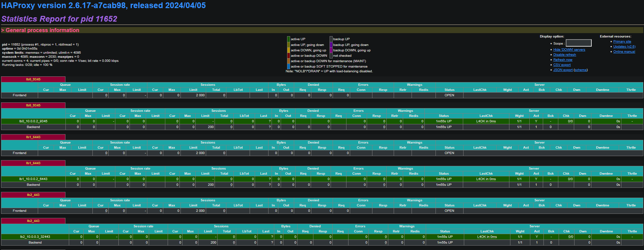Image resolution: width=644 pixels, height=250 pixels.
Task: Hide the 'DOWN' servers
Action: 569,50
